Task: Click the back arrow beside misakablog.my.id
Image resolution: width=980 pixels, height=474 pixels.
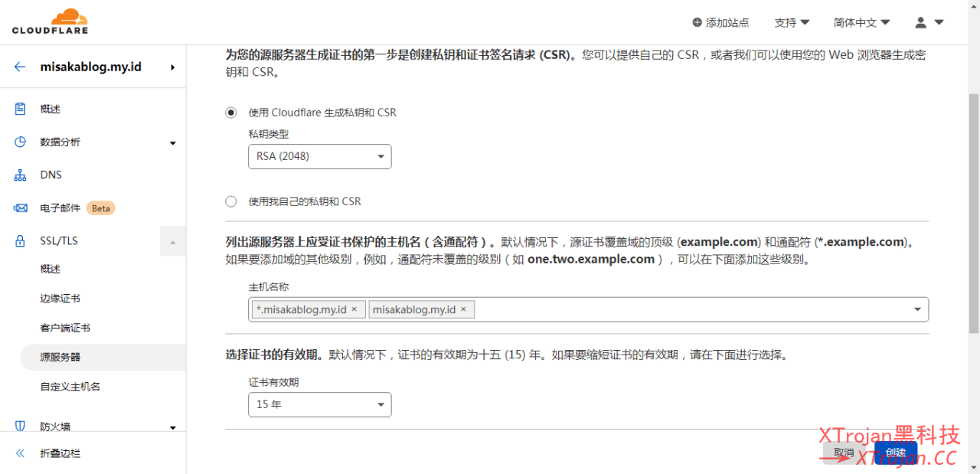Action: [20, 67]
